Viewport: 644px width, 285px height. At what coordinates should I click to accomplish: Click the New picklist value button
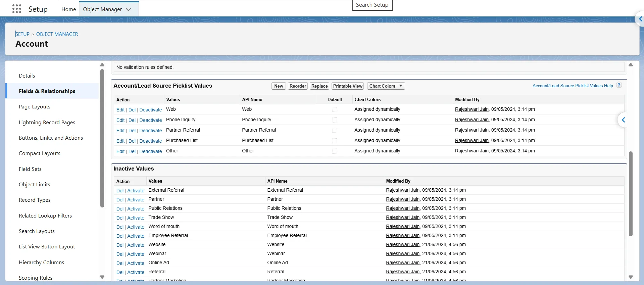[x=279, y=86]
